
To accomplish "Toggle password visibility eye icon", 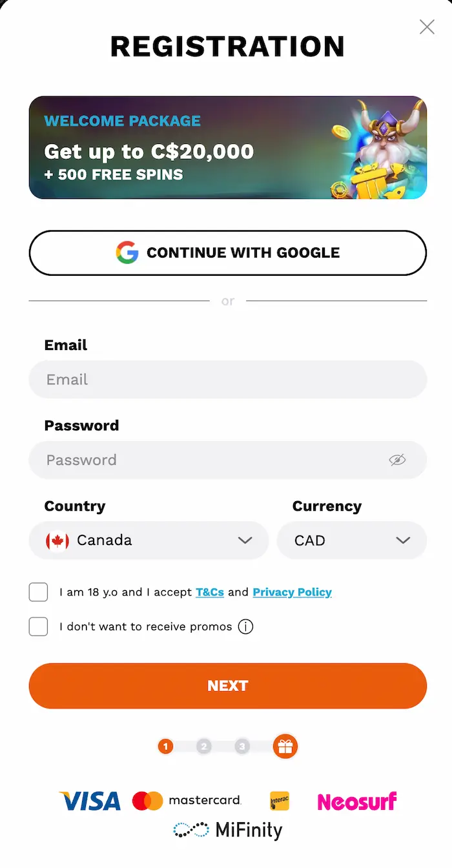I will point(397,460).
